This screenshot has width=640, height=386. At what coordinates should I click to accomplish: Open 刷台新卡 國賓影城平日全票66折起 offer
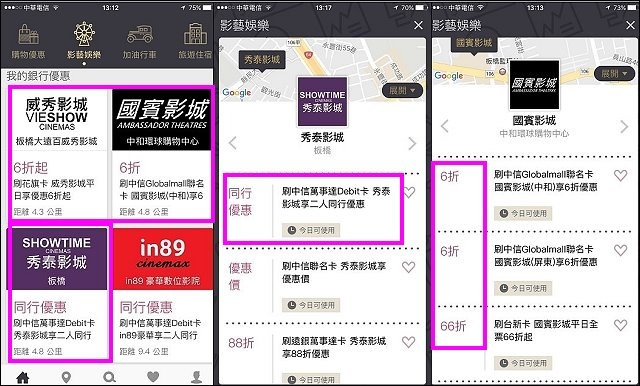[546, 331]
